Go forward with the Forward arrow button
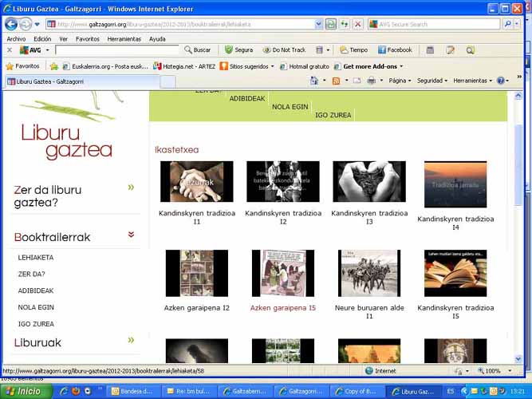The height and width of the screenshot is (399, 532). coord(26,24)
